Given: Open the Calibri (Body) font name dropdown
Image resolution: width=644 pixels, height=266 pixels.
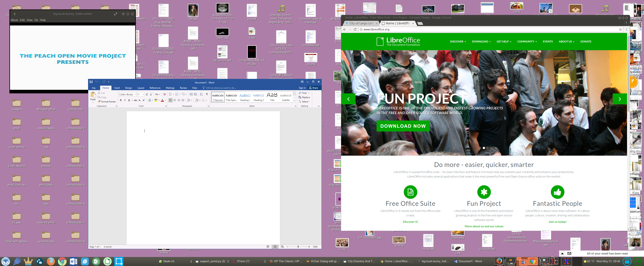Looking at the screenshot, I should [135, 95].
